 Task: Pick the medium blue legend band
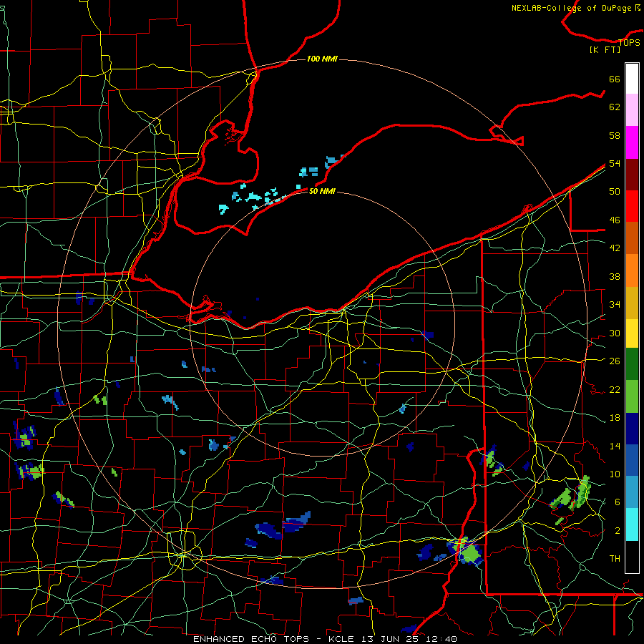[x=632, y=460]
